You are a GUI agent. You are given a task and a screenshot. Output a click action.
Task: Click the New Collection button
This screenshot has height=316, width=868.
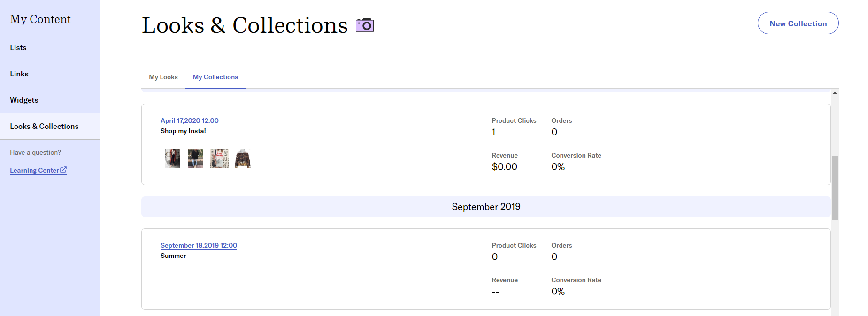pos(798,23)
